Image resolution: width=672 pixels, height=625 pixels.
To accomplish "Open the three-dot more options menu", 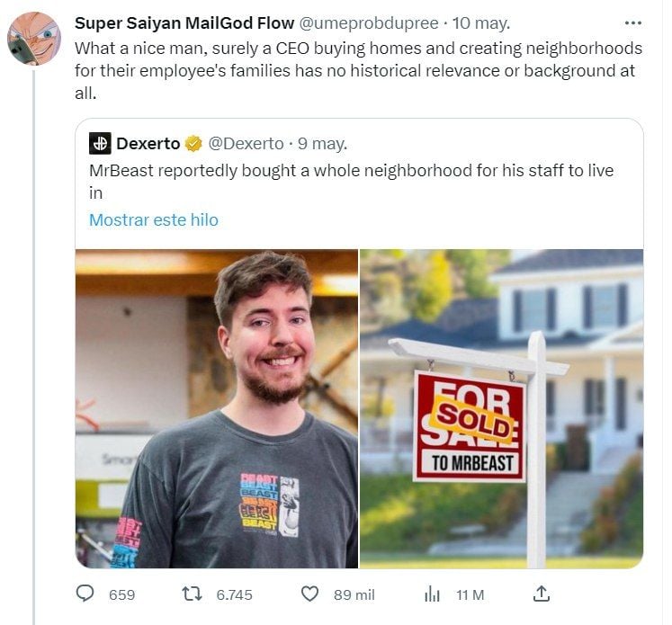I will (x=632, y=22).
